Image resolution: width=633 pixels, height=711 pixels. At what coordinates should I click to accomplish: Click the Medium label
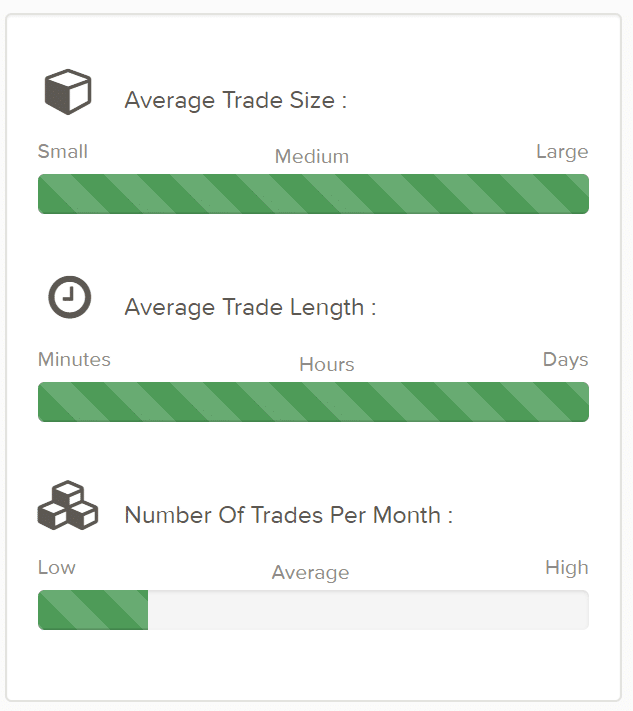(x=312, y=156)
